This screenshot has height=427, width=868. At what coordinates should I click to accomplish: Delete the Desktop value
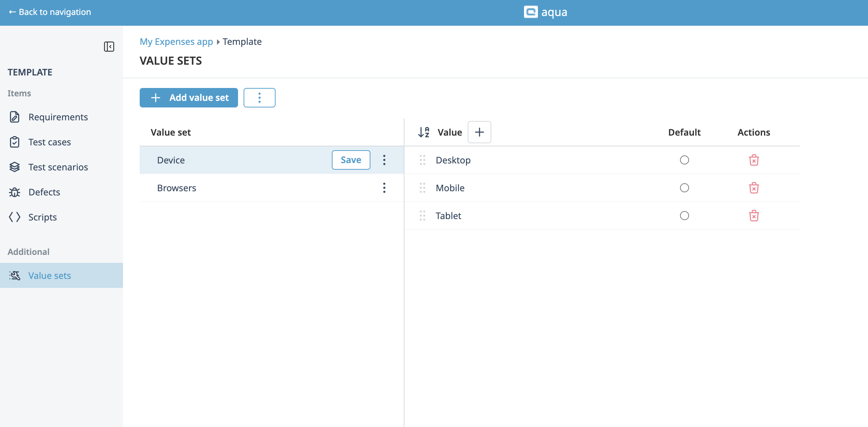754,160
